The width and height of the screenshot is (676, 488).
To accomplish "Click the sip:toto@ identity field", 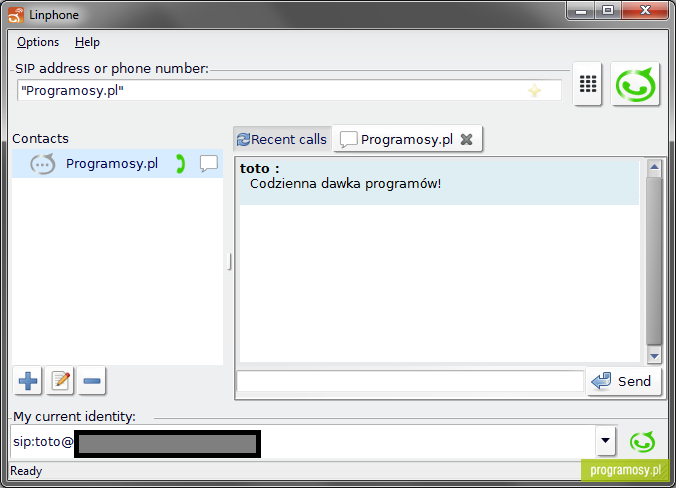I will 303,441.
